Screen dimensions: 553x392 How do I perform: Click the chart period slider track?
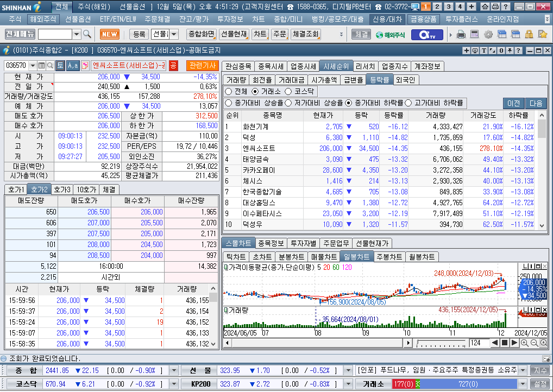click(441, 343)
